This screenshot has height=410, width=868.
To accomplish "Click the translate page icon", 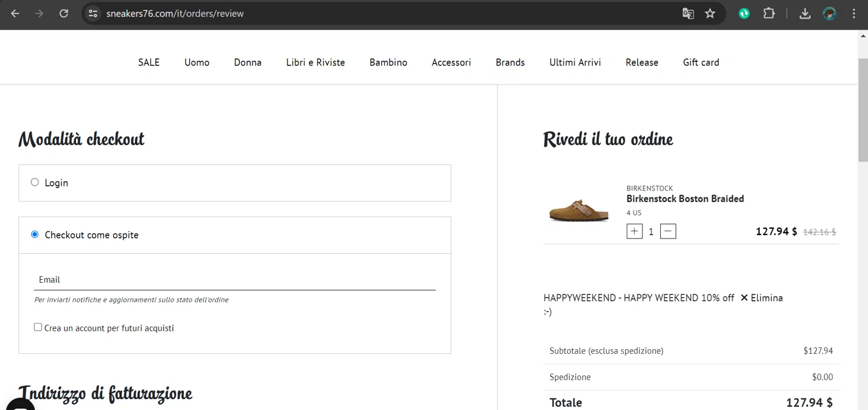I will coord(688,13).
